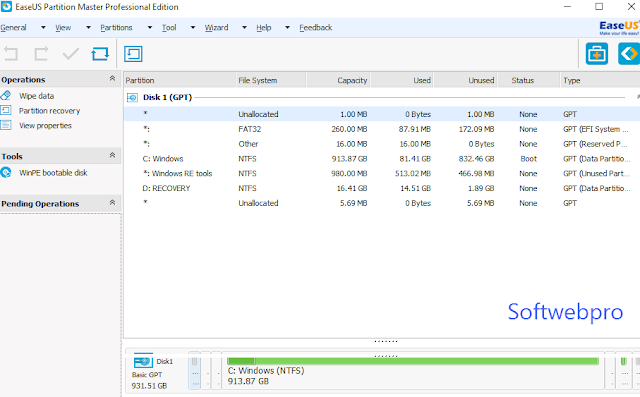This screenshot has height=397, width=640.
Task: Select the 16.00 MB Other reserved partition
Action: tap(382, 144)
